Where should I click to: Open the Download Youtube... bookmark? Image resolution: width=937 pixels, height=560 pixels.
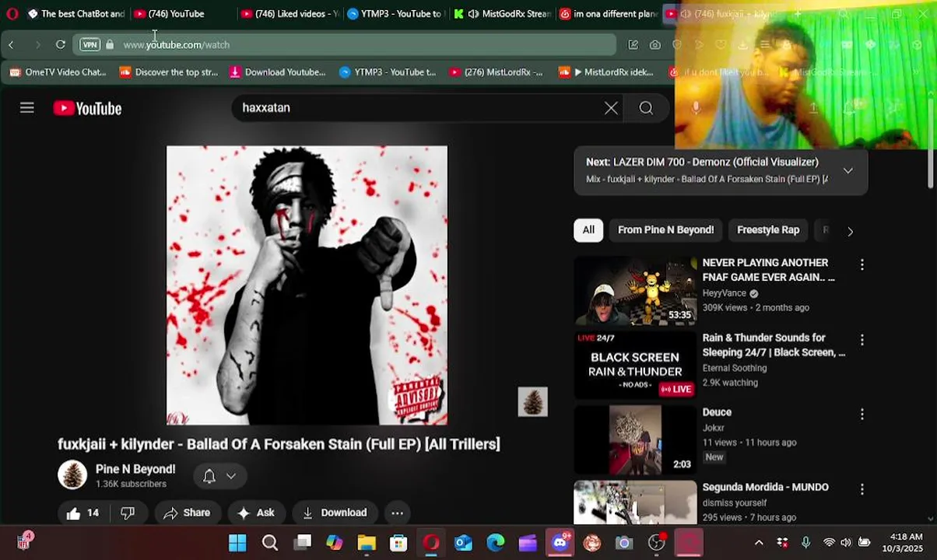click(278, 72)
